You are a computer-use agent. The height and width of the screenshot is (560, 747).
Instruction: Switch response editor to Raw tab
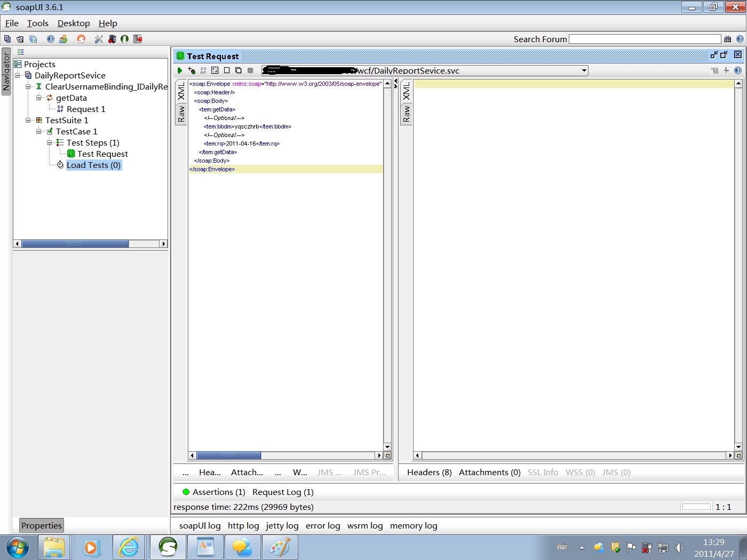tap(406, 114)
